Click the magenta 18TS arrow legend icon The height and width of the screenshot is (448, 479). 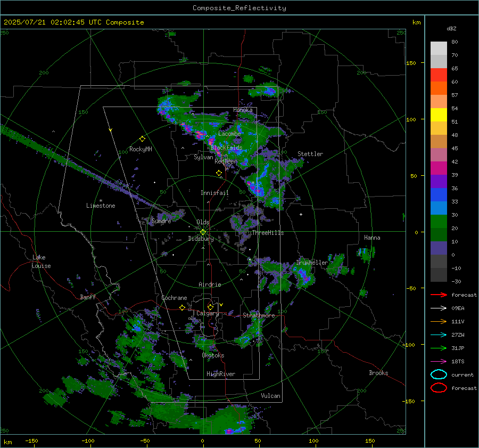439,362
